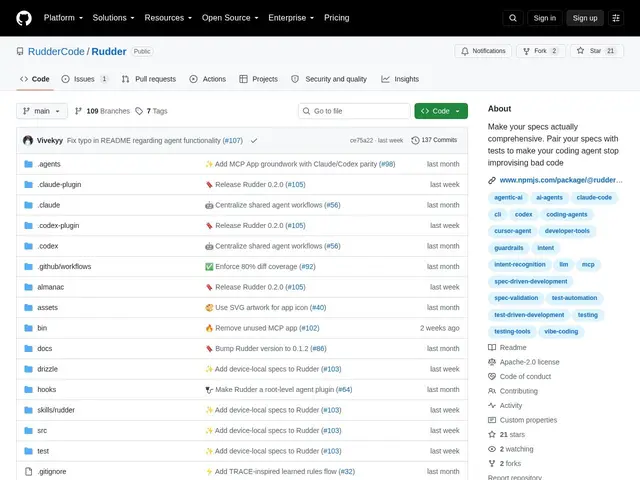Open the .claude-plugin folder
640x480 pixels.
tap(59, 184)
